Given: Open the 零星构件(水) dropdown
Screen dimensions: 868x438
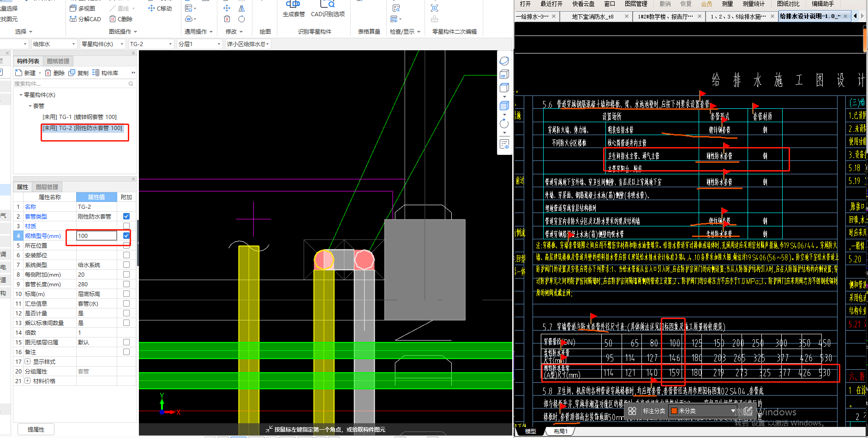Looking at the screenshot, I should [x=102, y=44].
